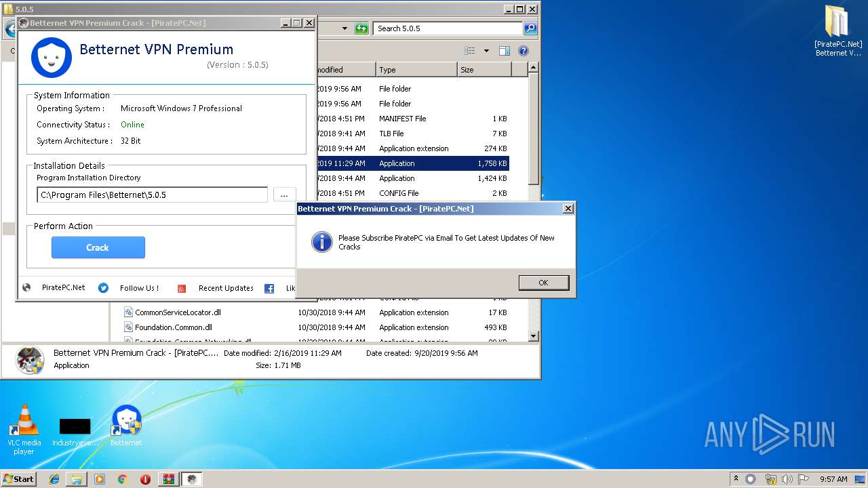Screen dimensions: 868x488
Task: Select the CommonServiceLocator.dll file icon
Action: [x=128, y=312]
